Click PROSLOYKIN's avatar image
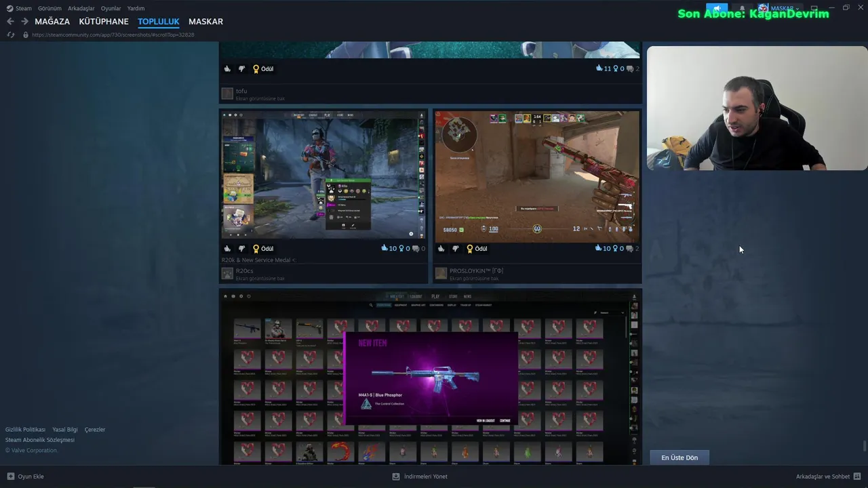Image resolution: width=868 pixels, height=488 pixels. click(441, 273)
